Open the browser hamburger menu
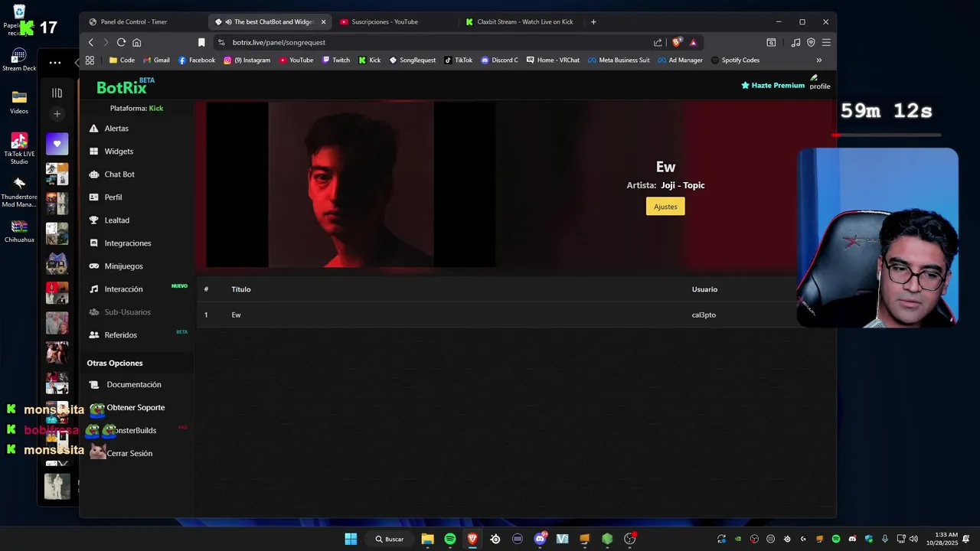The image size is (980, 551). coord(826,42)
